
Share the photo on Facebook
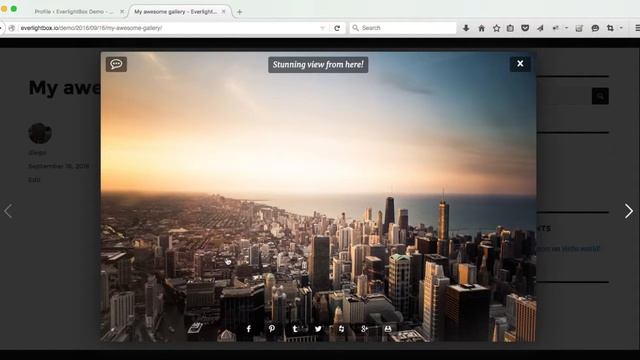click(249, 329)
